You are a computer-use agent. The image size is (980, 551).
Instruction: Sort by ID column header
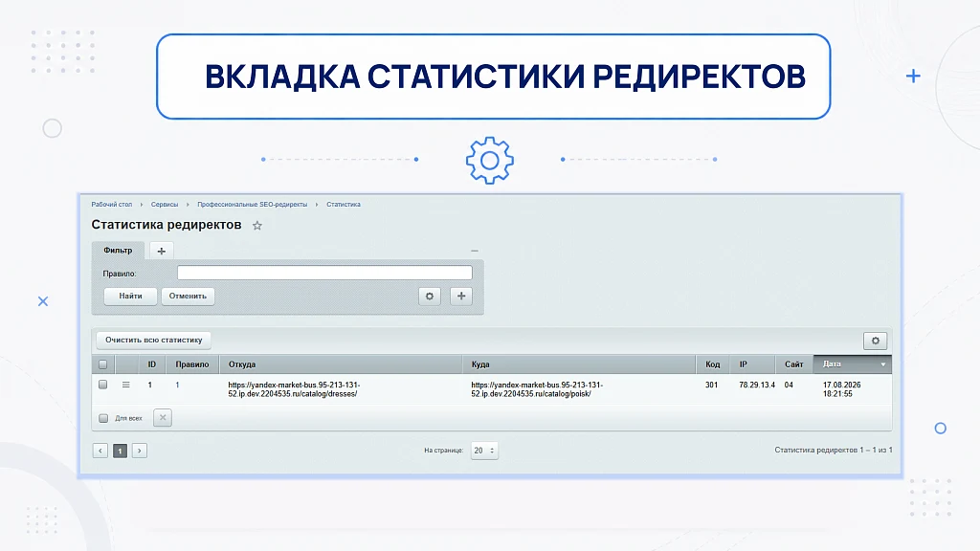click(x=152, y=364)
